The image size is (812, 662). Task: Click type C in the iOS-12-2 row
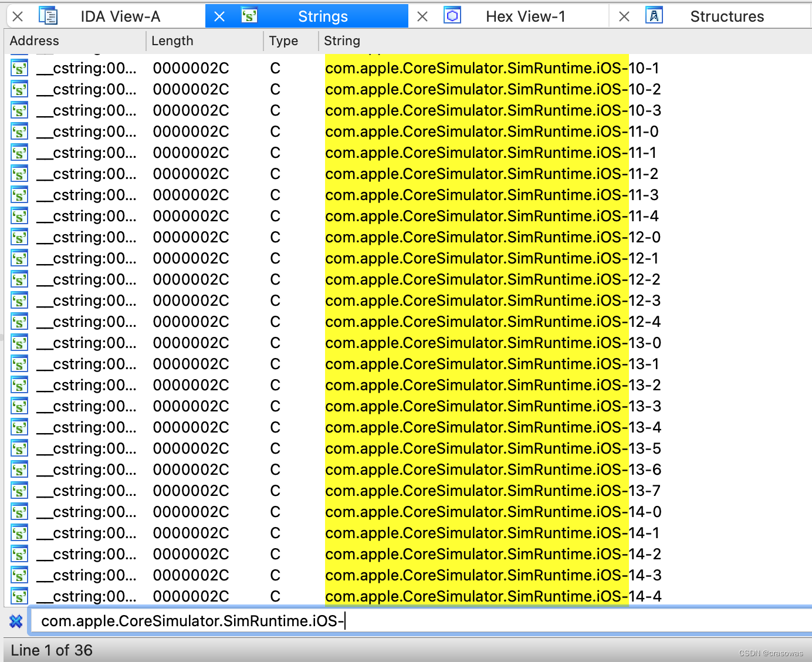[x=275, y=279]
